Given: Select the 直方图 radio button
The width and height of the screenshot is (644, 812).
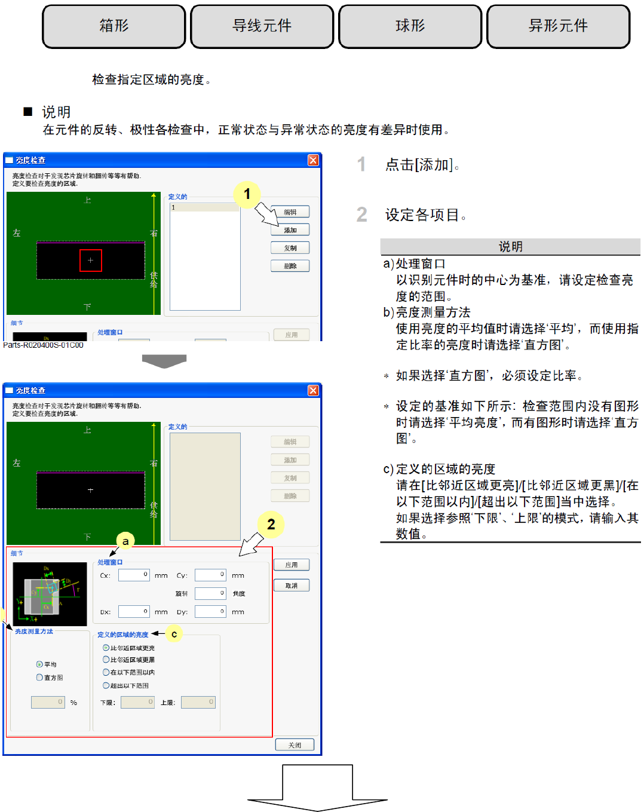Looking at the screenshot, I should [x=39, y=678].
